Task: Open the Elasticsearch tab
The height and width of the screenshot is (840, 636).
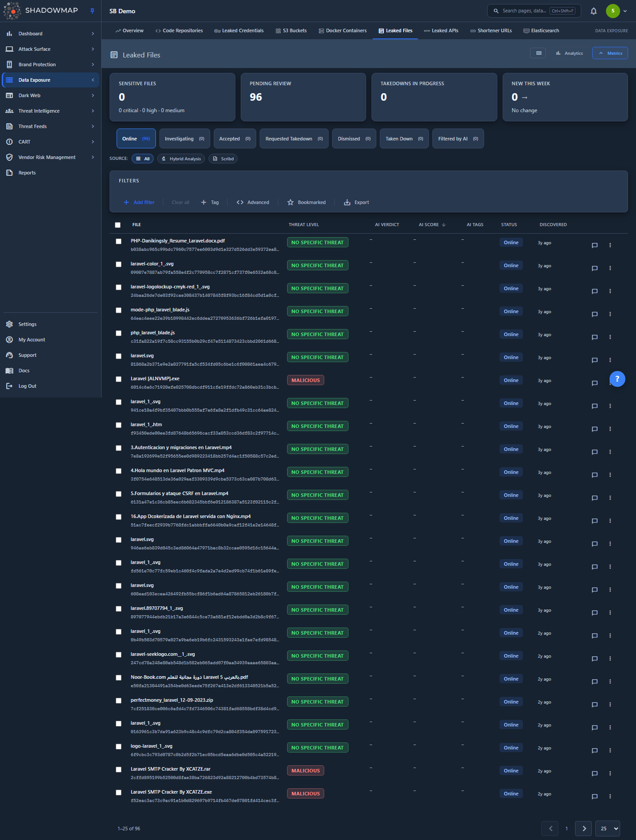Action: [x=541, y=30]
